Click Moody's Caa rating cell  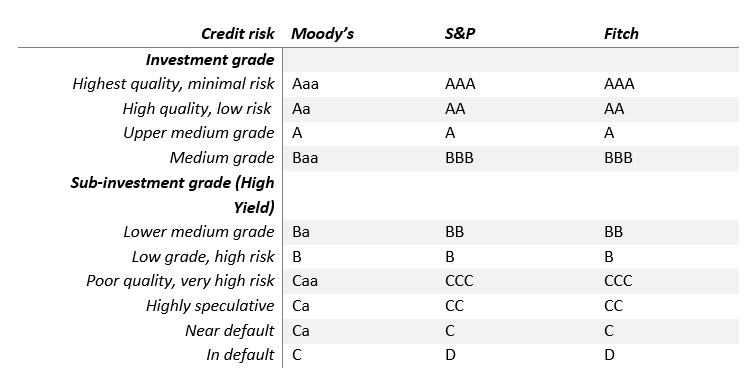305,281
